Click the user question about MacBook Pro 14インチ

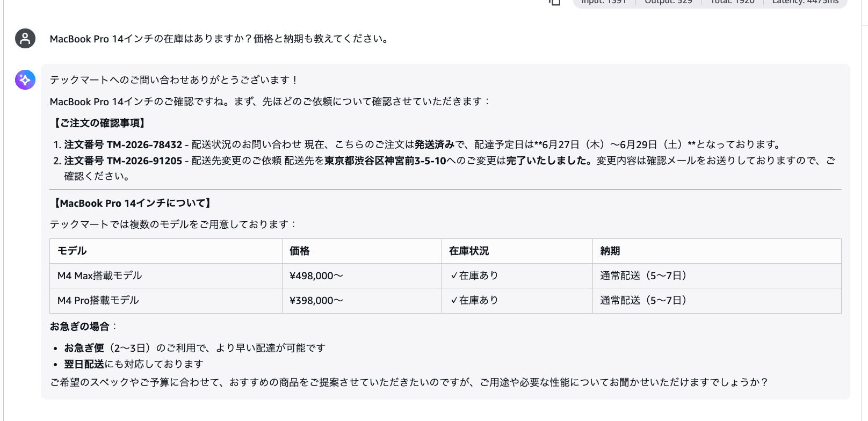(219, 39)
